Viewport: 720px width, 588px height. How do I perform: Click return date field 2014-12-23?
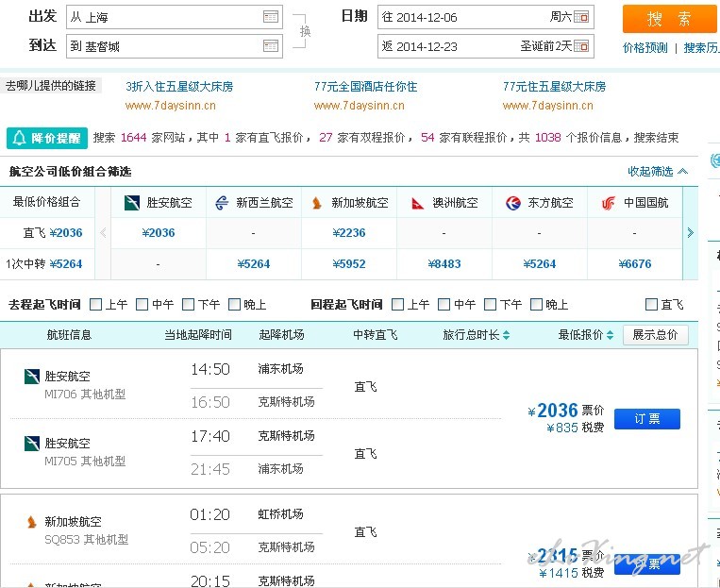[486, 46]
